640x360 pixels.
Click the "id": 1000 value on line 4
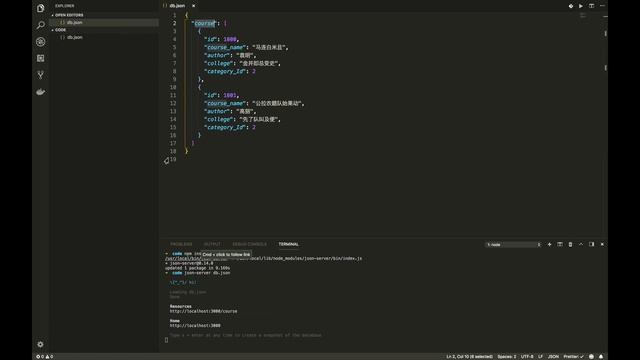[230, 39]
